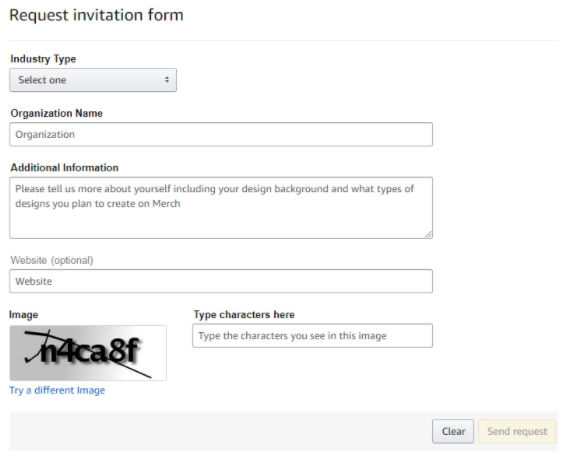Click the 'Website (optional)' field label
The height and width of the screenshot is (458, 561).
pos(52,260)
